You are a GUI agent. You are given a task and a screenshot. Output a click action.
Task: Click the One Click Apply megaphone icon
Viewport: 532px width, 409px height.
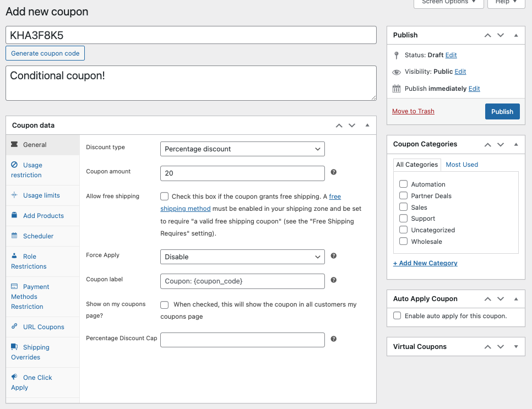point(14,377)
